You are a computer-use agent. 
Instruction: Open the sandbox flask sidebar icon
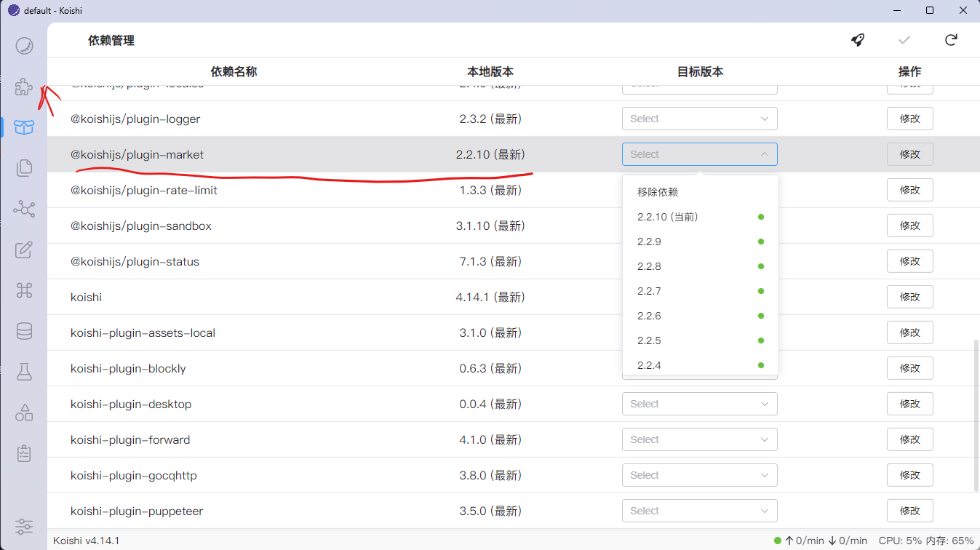pos(24,372)
